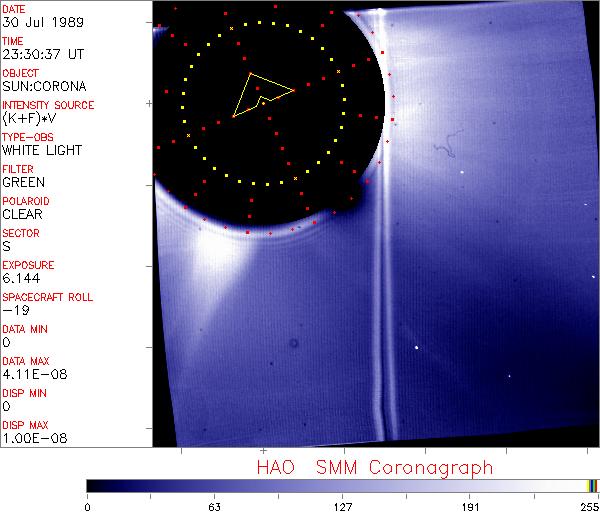Select the 4.11E-08 data max value
600x512 pixels.
pyautogui.click(x=35, y=374)
